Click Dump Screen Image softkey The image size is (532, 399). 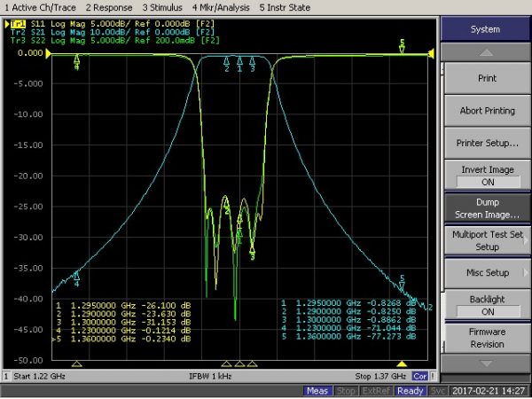(487, 208)
